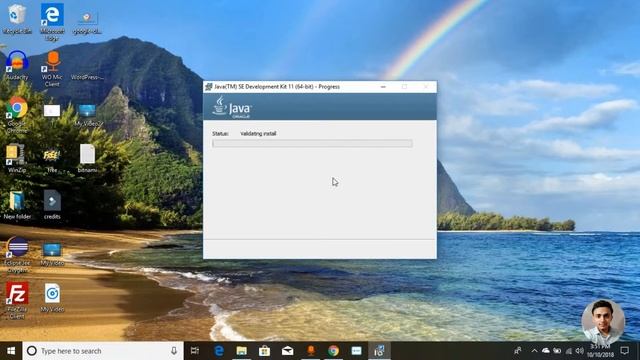Click the Validating install status text
The image size is (640, 360).
[258, 133]
